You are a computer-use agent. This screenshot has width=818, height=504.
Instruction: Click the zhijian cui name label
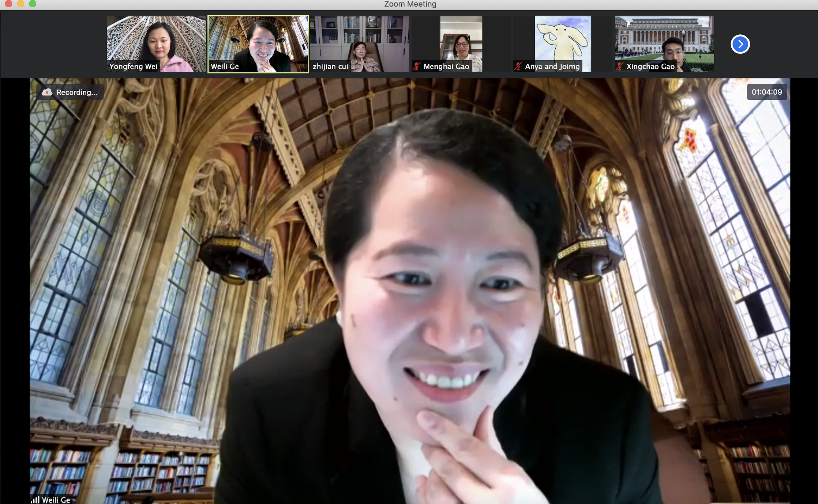coord(330,67)
